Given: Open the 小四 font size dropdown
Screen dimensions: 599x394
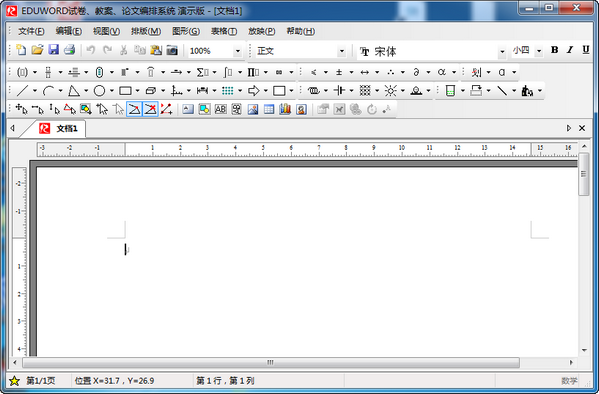Looking at the screenshot, I should (x=539, y=51).
